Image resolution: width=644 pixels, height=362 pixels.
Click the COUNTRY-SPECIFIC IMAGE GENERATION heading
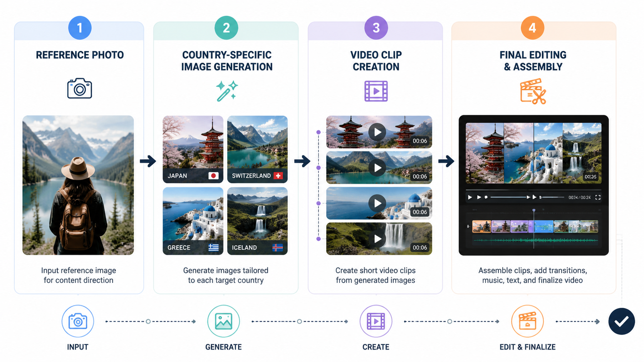tap(227, 61)
